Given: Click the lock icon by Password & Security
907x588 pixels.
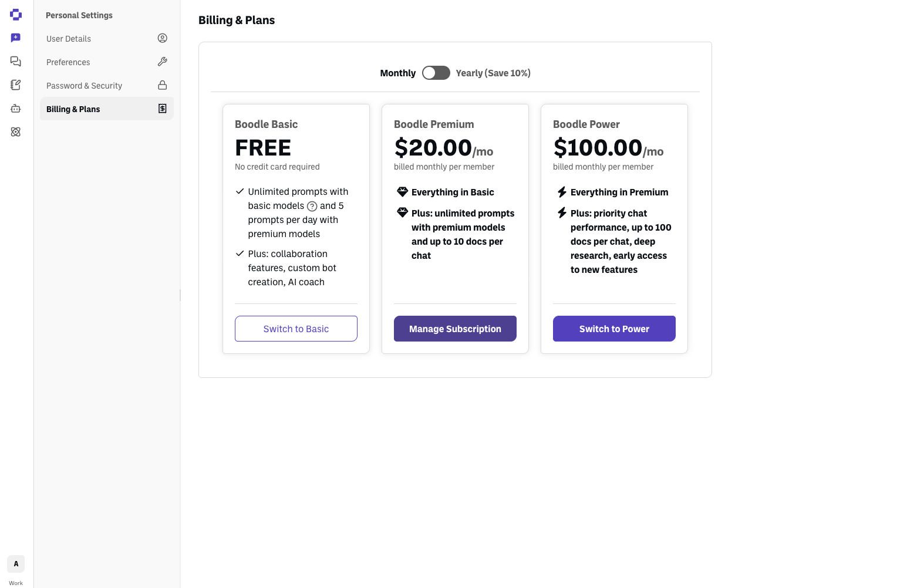Looking at the screenshot, I should (163, 85).
